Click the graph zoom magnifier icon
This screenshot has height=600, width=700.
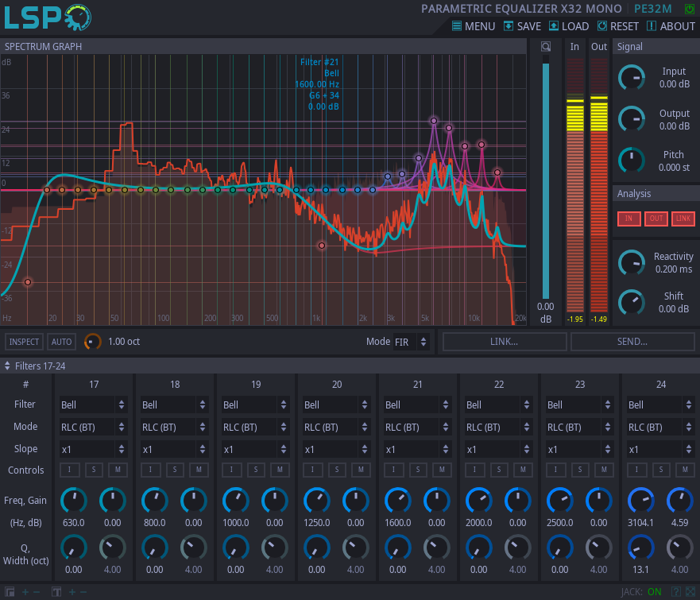[546, 46]
